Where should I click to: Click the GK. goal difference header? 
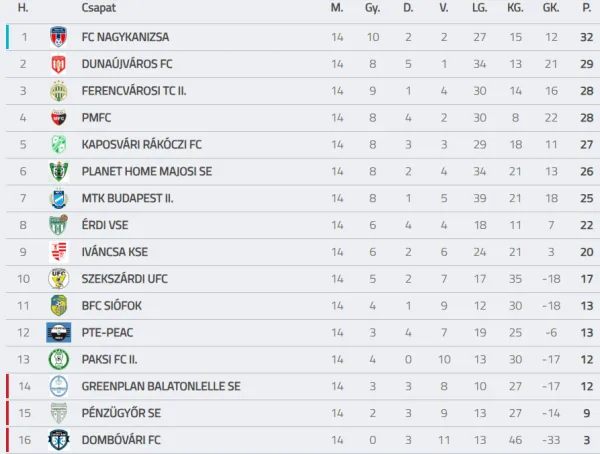click(x=551, y=8)
